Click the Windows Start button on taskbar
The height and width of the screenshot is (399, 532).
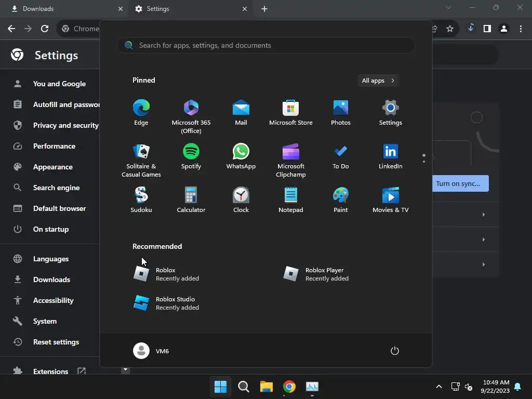coord(220,387)
